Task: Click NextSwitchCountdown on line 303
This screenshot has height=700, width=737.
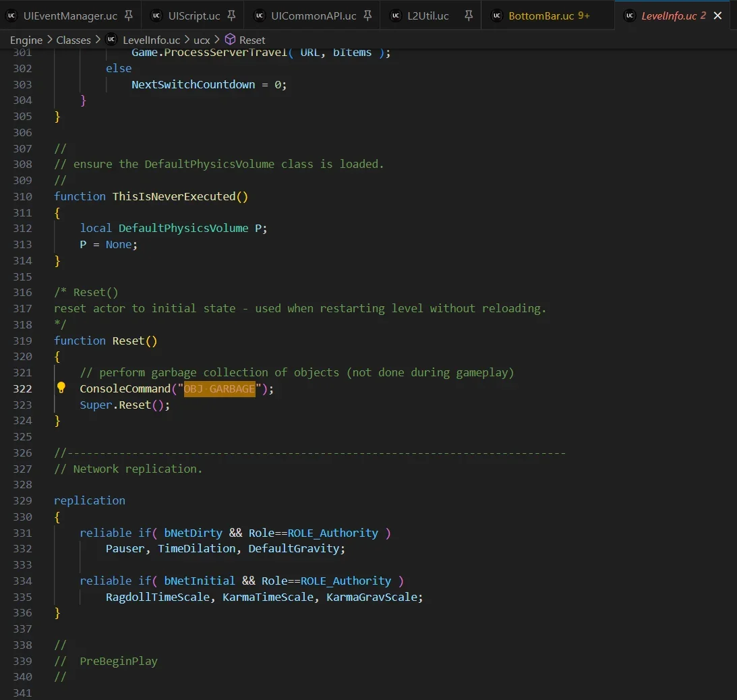Action: tap(193, 84)
